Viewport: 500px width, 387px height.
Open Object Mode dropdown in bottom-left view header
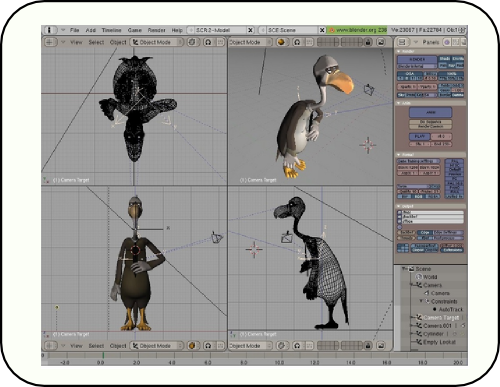coord(157,346)
